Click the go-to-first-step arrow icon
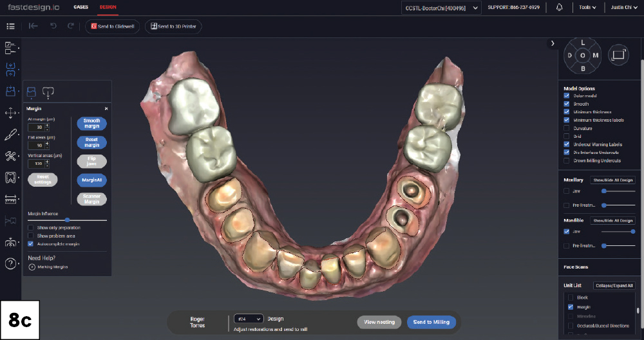This screenshot has height=340, width=644. point(33,26)
